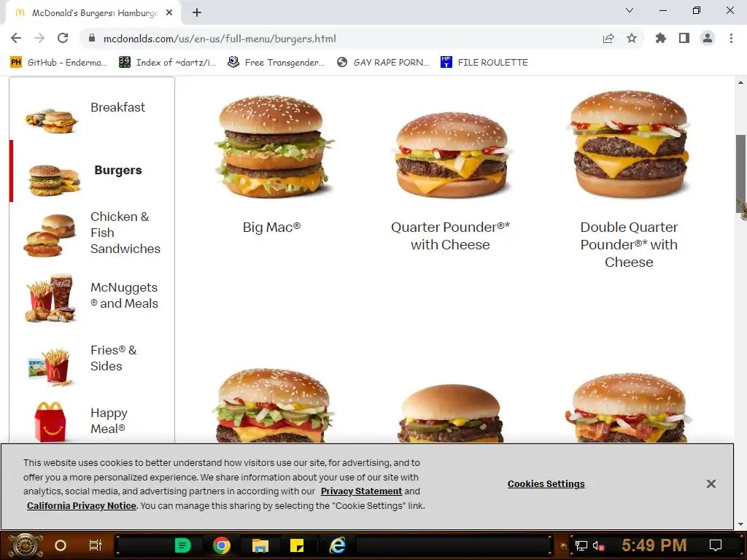Go back to the previous page

(x=16, y=38)
